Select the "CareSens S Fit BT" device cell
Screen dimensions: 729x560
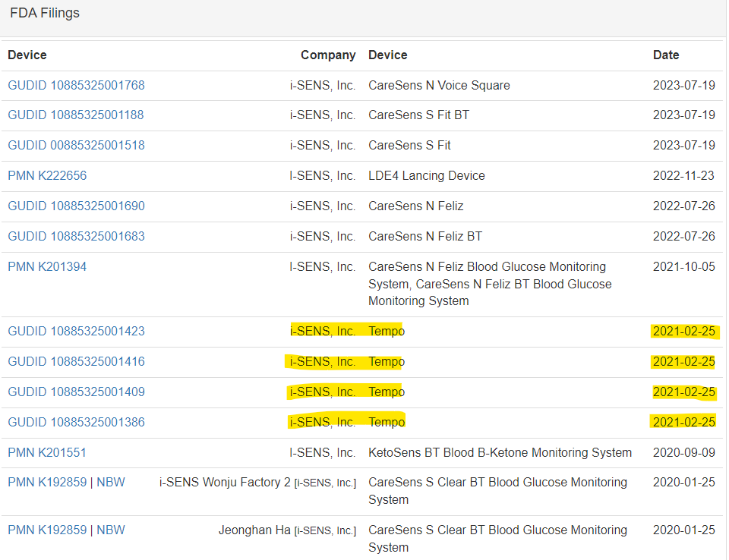pos(418,115)
